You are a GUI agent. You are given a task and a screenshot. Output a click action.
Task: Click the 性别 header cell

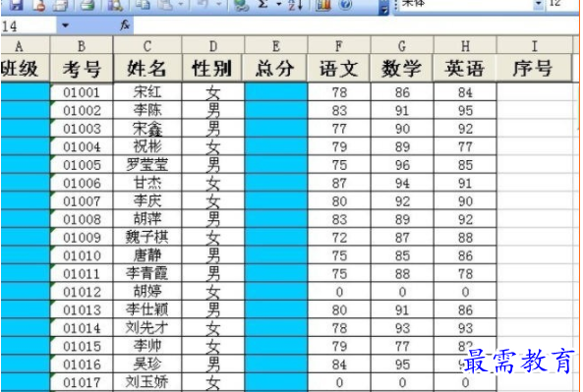tap(212, 69)
